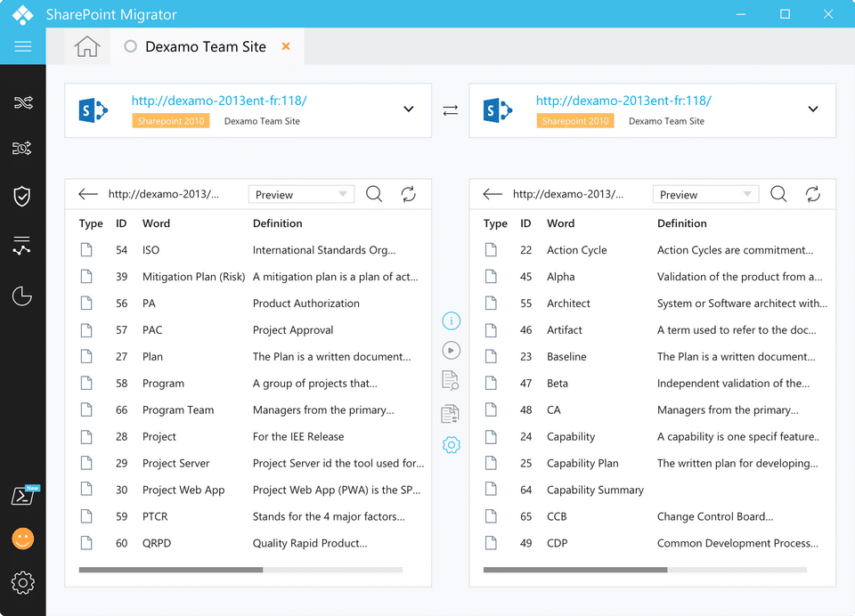Click the document icon of Alpha row

tap(491, 276)
